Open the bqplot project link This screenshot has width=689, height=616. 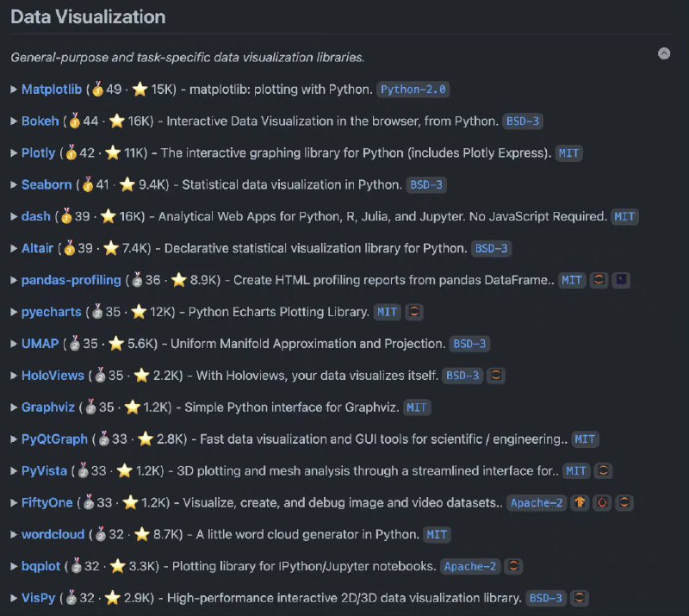[40, 566]
